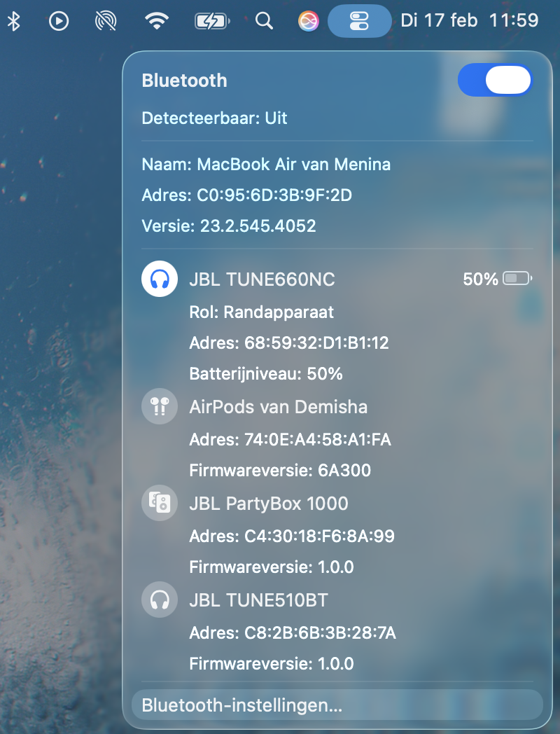The height and width of the screenshot is (734, 560).
Task: Select the speaker icon beside JBL PartyBox 1000
Action: (160, 503)
